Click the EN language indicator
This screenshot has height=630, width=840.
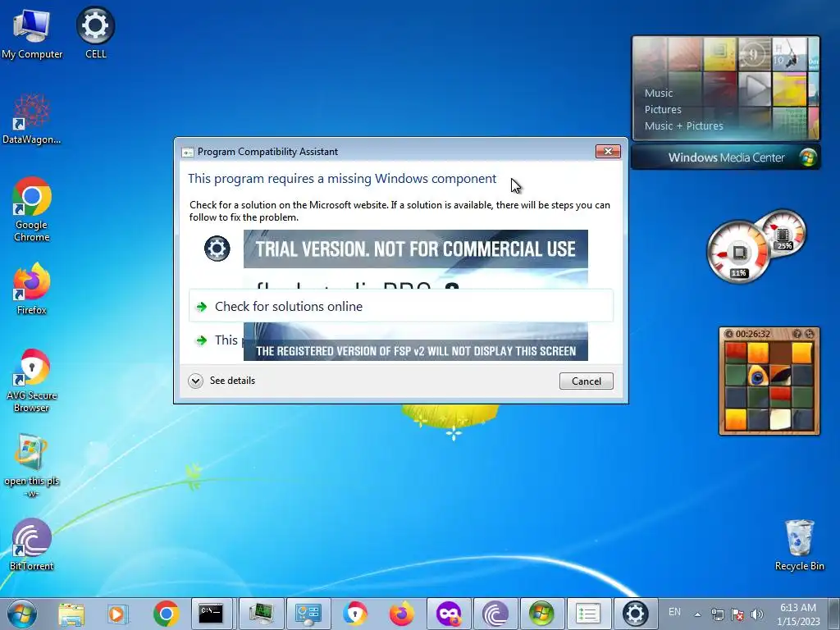tap(674, 612)
